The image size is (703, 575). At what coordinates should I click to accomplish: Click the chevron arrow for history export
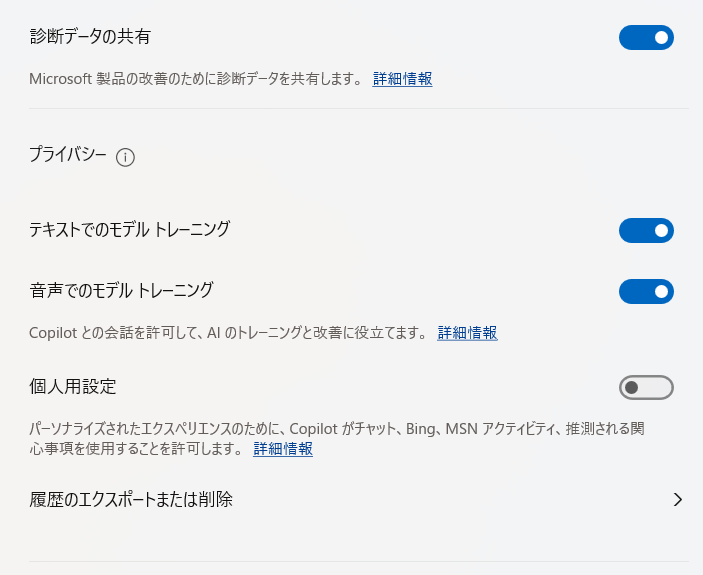tap(678, 499)
